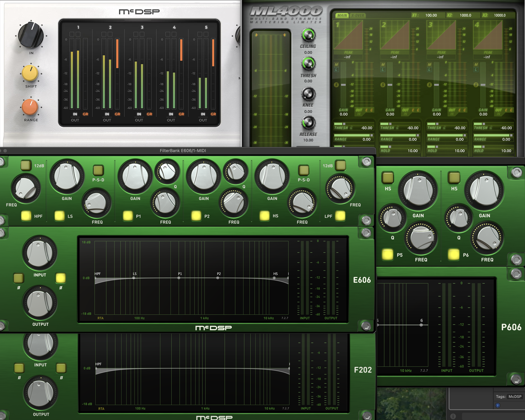Image resolution: width=525 pixels, height=420 pixels.
Task: Click the LS FREQ knob on E606
Action: 97,203
